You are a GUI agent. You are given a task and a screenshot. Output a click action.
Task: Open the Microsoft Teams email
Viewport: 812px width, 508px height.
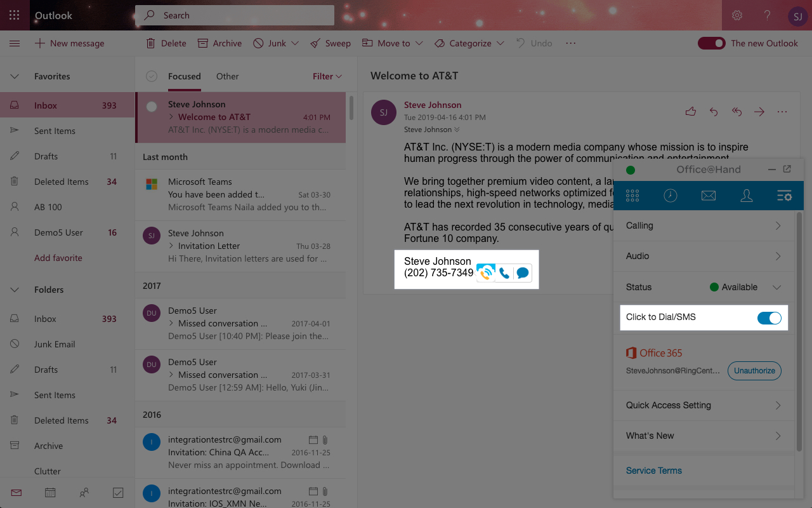click(x=241, y=194)
